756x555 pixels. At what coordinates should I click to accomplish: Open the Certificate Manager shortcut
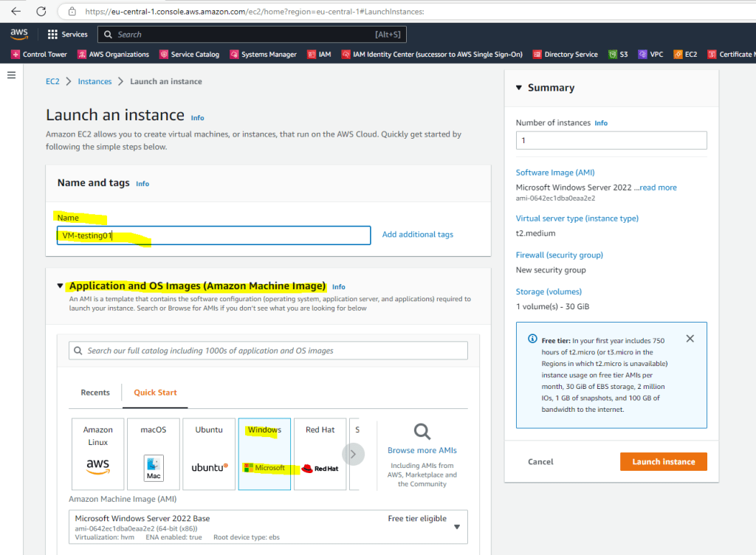pos(732,55)
